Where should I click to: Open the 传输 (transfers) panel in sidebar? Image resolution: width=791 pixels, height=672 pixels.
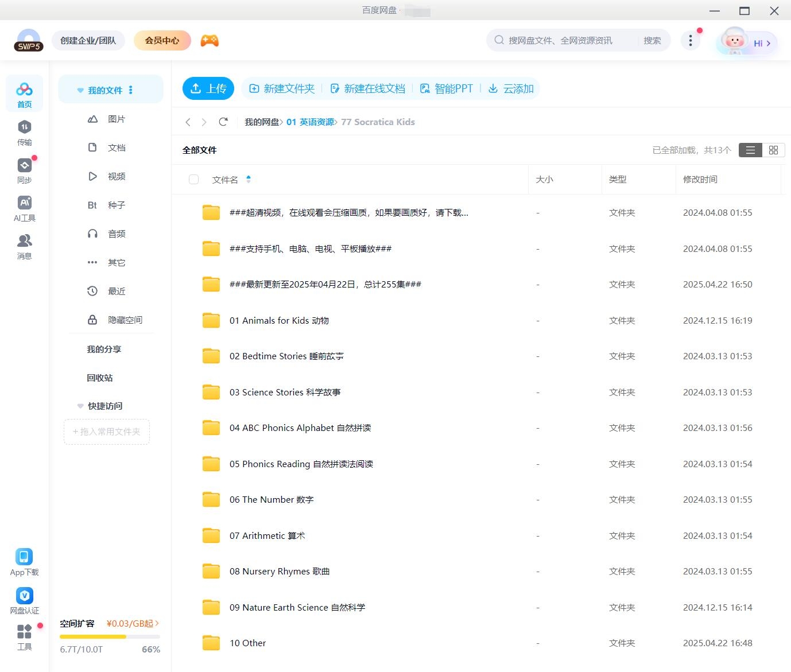24,132
